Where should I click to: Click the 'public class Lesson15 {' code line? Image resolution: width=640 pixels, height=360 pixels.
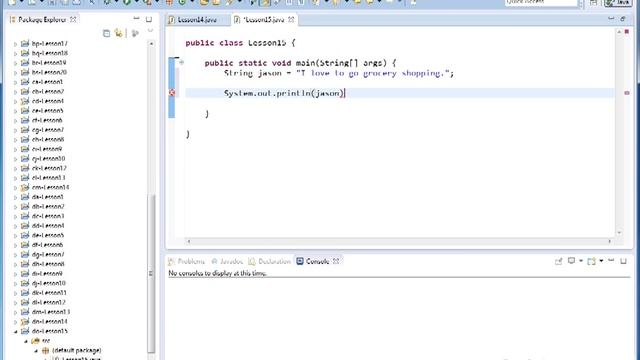tap(240, 43)
